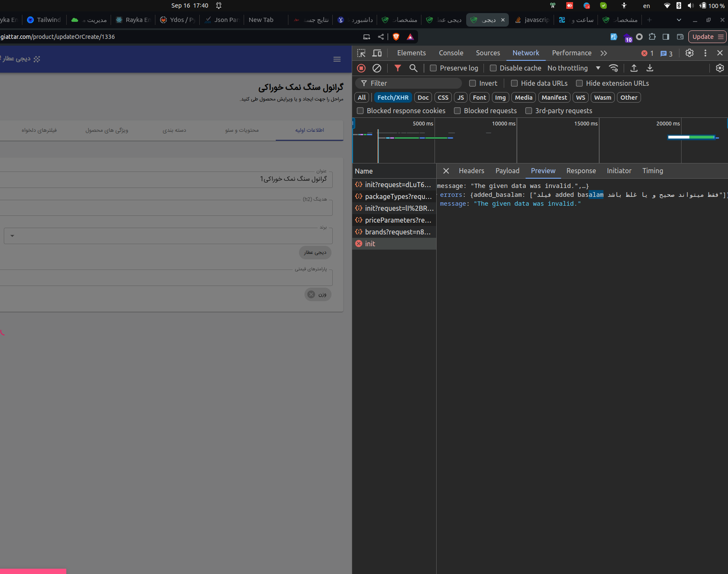Switch to the Console tab
This screenshot has height=574, width=728.
coord(451,53)
